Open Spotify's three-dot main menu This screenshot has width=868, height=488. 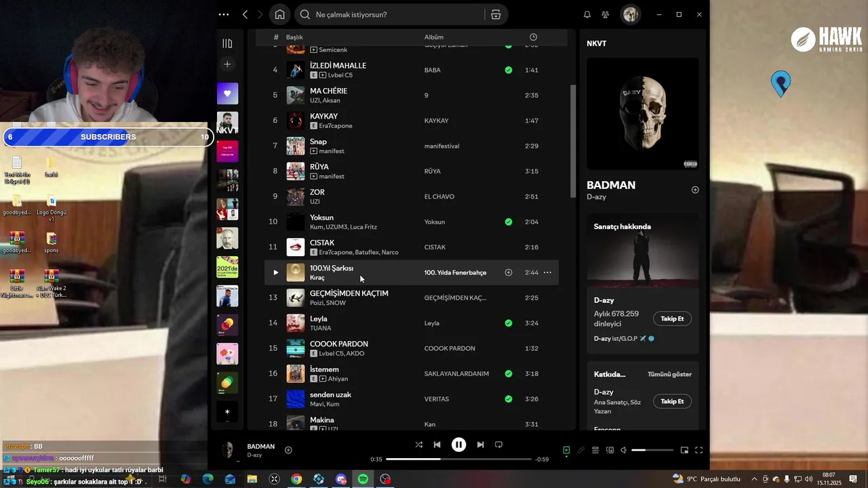pos(224,14)
